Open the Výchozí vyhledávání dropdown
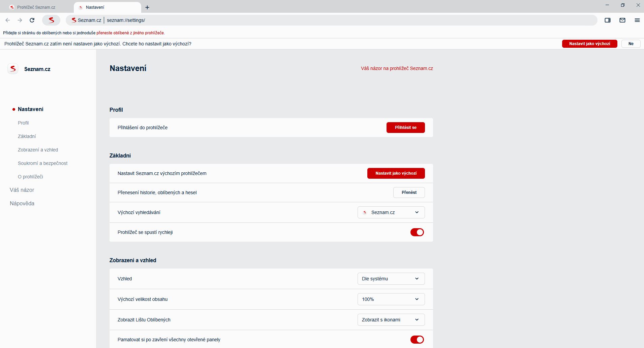 pyautogui.click(x=391, y=212)
